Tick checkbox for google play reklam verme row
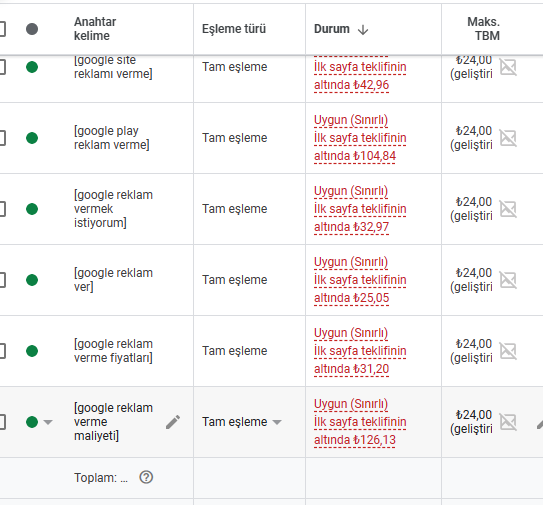The width and height of the screenshot is (543, 505). pyautogui.click(x=2, y=138)
